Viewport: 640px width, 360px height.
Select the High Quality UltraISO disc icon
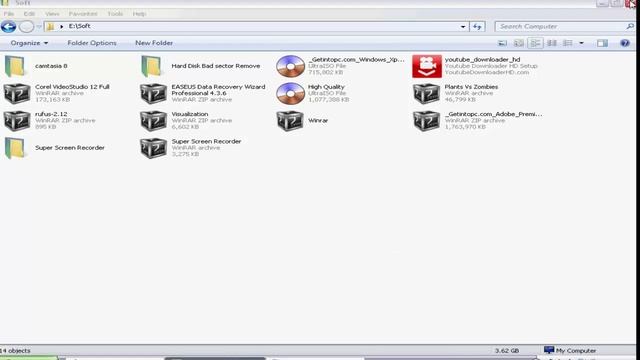(290, 93)
